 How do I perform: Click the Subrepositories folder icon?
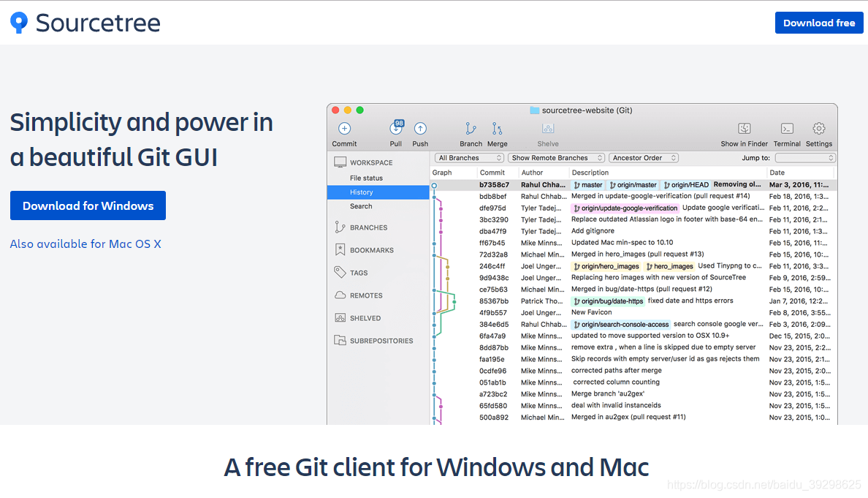pos(340,340)
